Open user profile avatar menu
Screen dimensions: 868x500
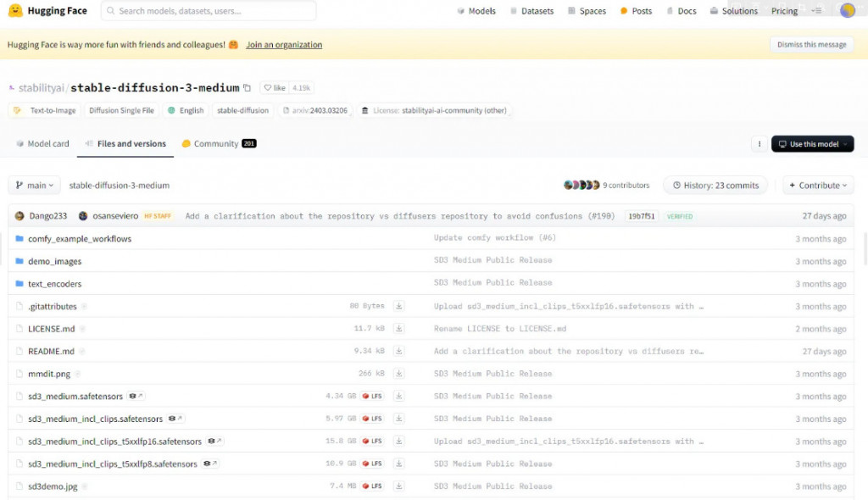point(848,10)
